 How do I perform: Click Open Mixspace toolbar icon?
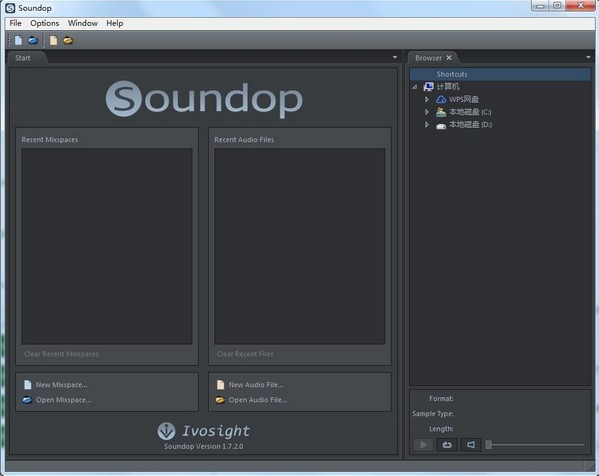tap(33, 40)
